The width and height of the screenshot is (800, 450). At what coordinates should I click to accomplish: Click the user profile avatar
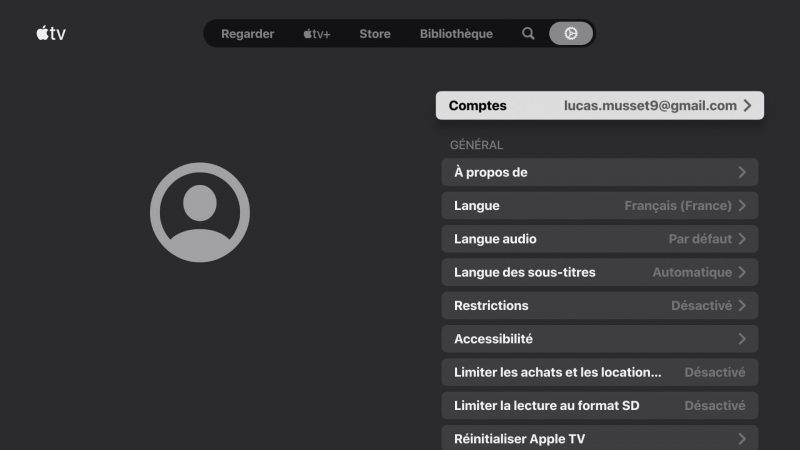coord(200,212)
